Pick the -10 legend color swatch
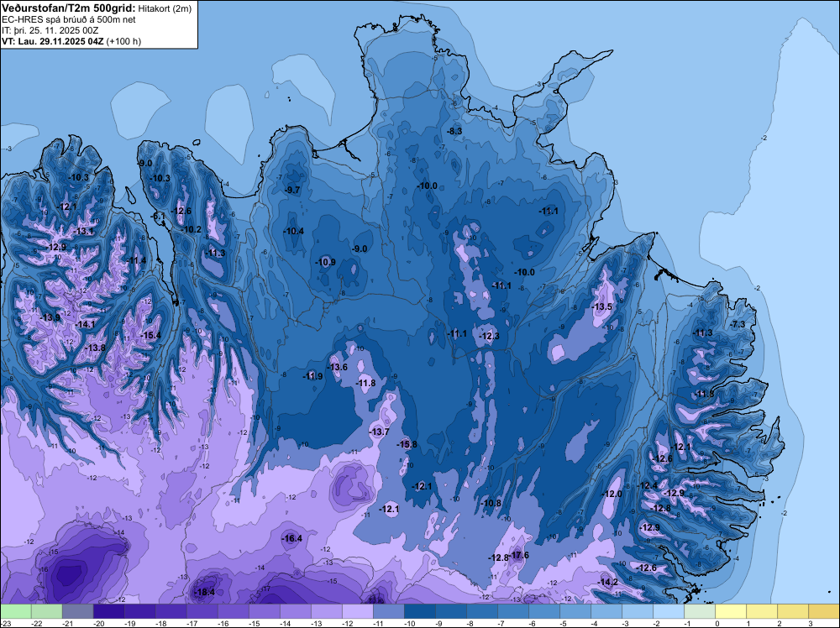 419,611
